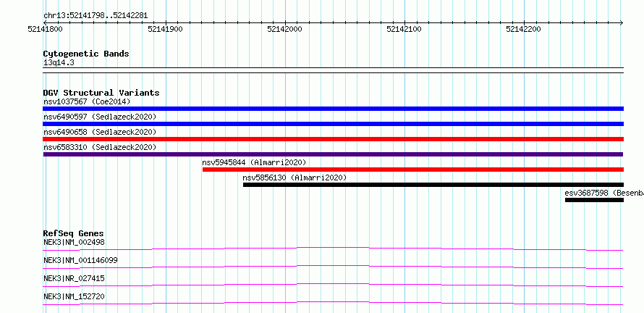The height and width of the screenshot is (313, 644).
Task: Click the magenta NM_152720 transcript line
Action: click(333, 303)
